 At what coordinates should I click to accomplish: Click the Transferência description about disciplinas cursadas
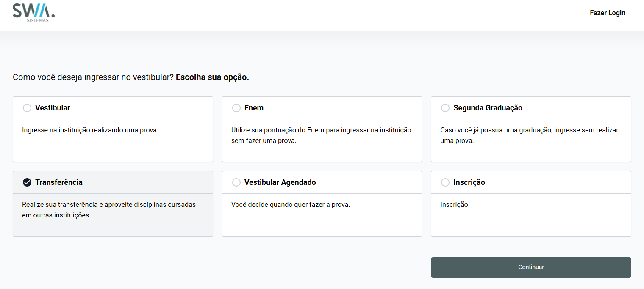[x=109, y=210]
